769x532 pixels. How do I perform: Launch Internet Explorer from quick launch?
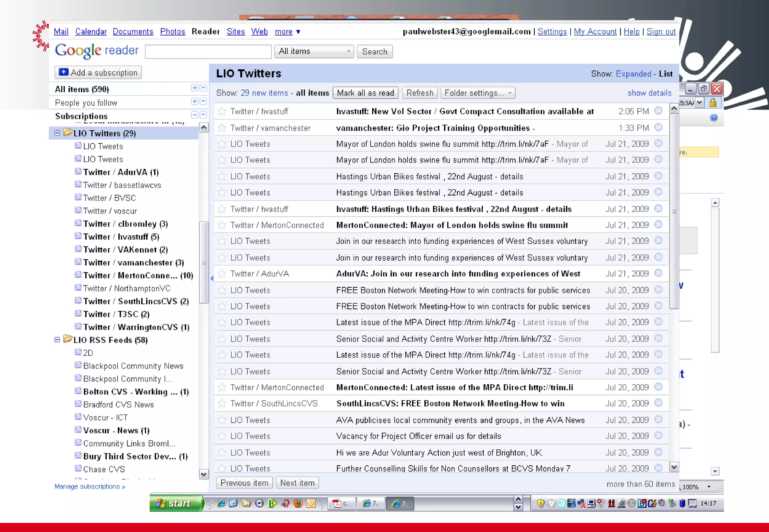(x=222, y=503)
